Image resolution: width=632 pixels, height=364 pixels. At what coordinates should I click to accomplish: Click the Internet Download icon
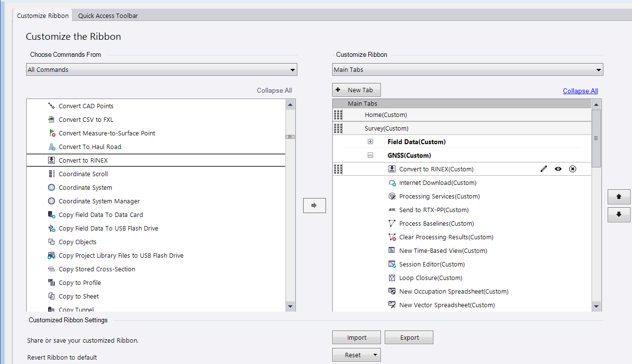click(x=392, y=183)
